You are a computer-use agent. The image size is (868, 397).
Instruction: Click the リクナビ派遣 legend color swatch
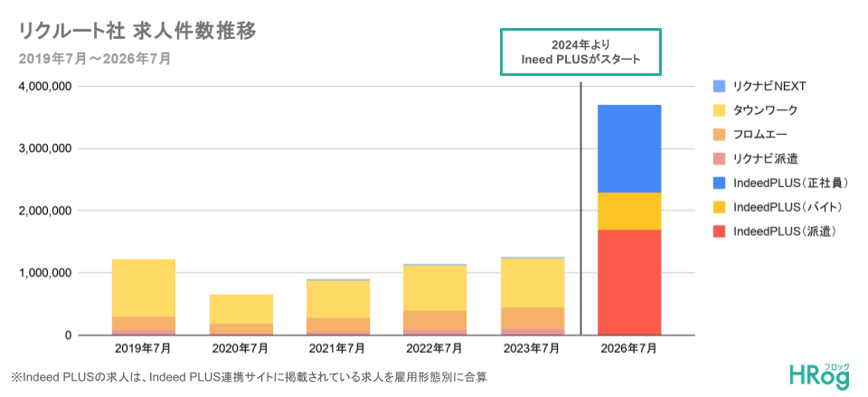pyautogui.click(x=719, y=159)
